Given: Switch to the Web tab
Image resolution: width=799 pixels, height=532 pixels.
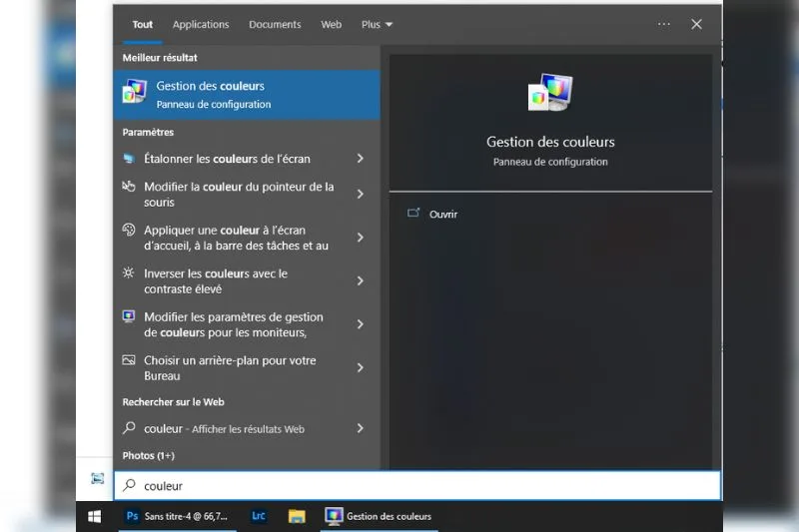Looking at the screenshot, I should 332,24.
